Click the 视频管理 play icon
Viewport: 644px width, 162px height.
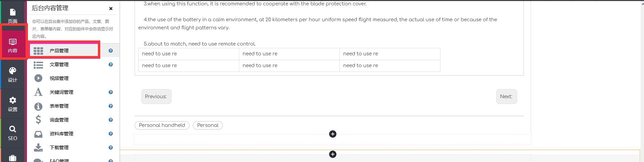[38, 78]
